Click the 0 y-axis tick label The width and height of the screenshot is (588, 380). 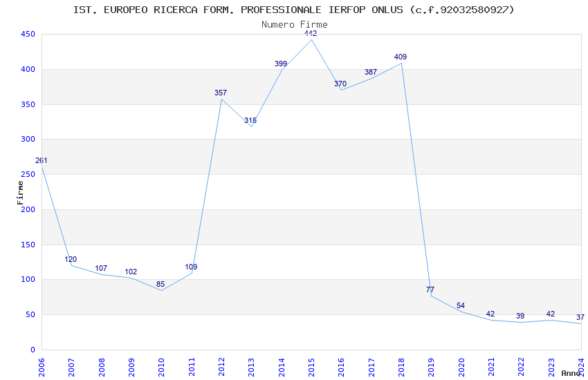point(33,350)
